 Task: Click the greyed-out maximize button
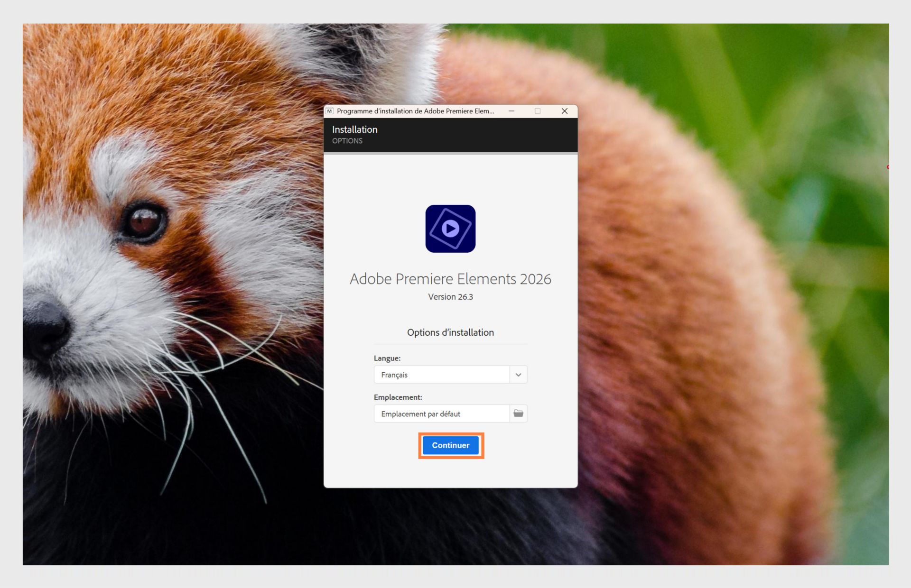click(538, 111)
